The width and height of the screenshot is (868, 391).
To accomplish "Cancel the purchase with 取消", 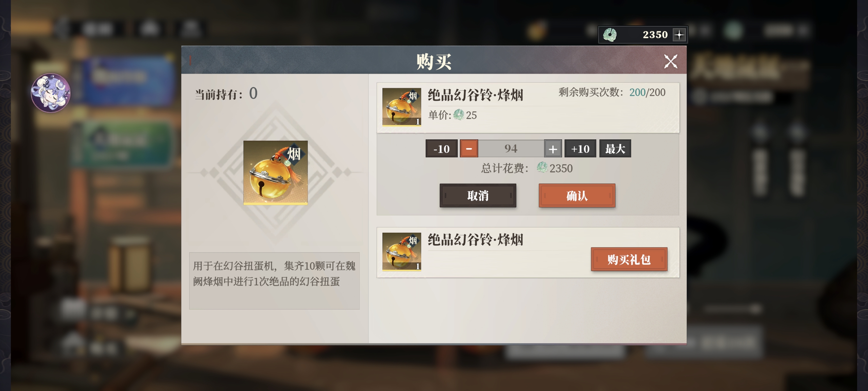I will coord(478,195).
